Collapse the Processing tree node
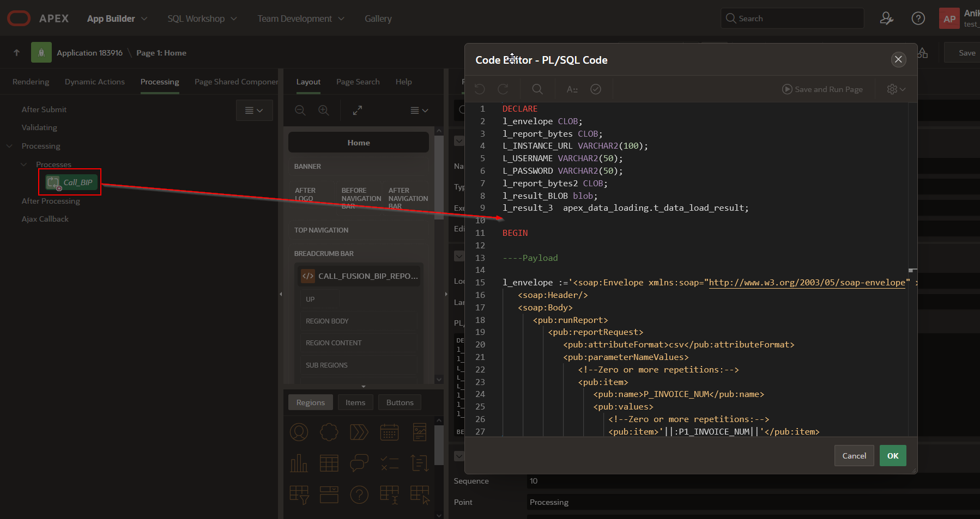Image resolution: width=980 pixels, height=519 pixels. coord(9,146)
